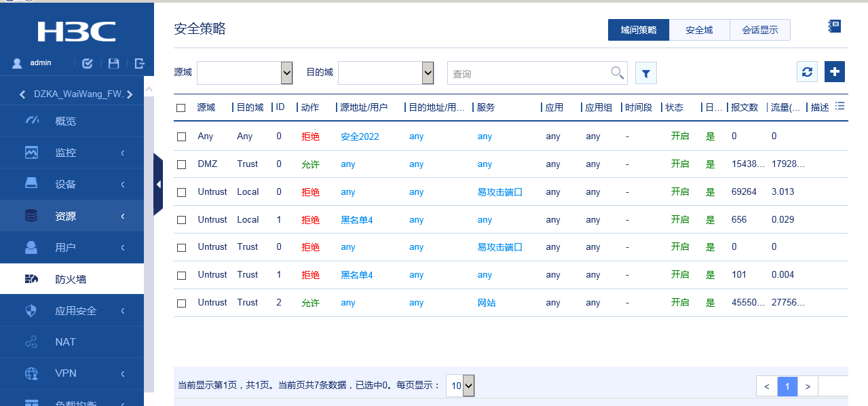868x406 pixels.
Task: Click the search magnifier icon
Action: point(617,73)
